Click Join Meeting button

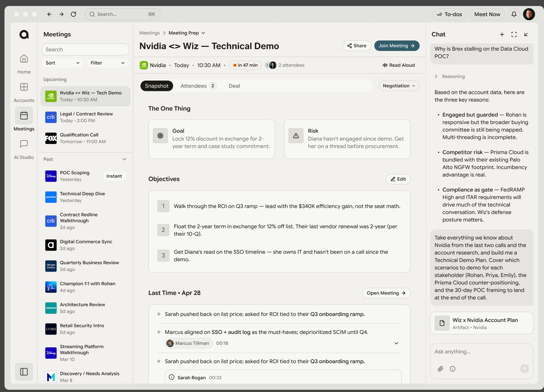[397, 46]
